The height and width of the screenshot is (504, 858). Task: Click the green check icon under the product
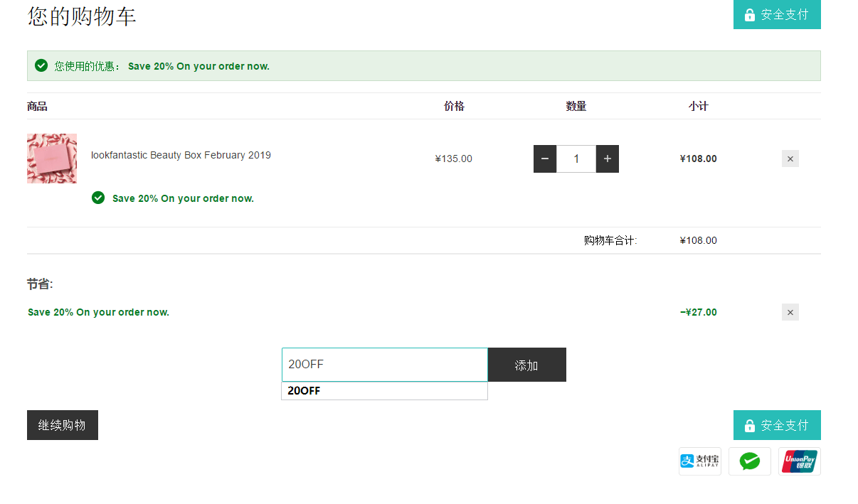98,198
